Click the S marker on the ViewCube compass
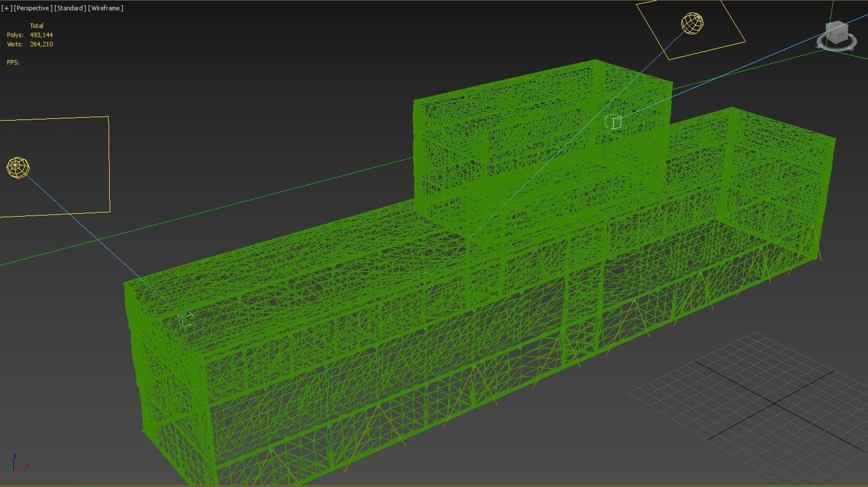Viewport: 868px width, 487px height. point(850,48)
